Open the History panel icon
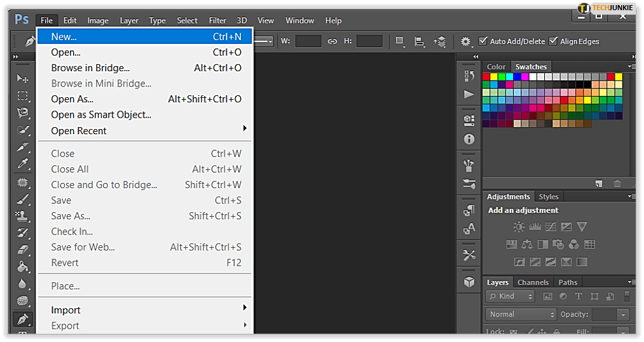The image size is (644, 342). coord(469,76)
